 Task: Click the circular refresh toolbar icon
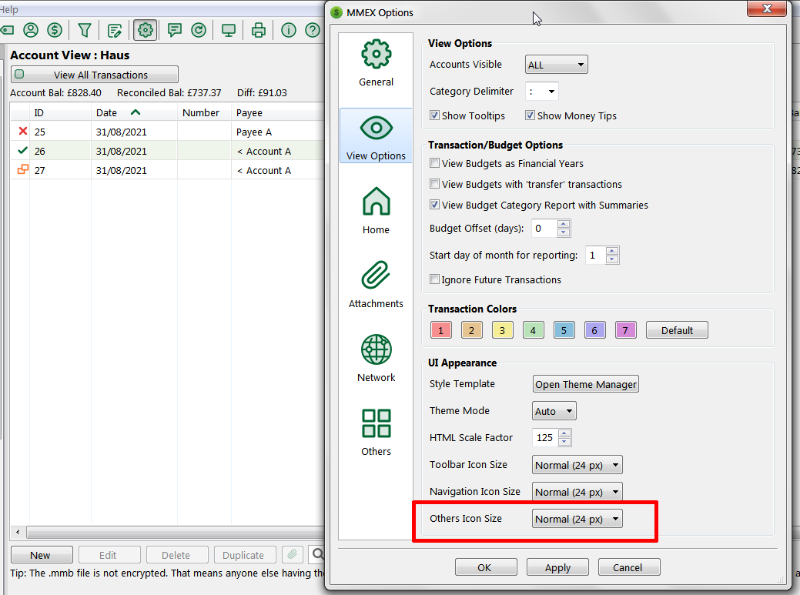click(x=198, y=30)
